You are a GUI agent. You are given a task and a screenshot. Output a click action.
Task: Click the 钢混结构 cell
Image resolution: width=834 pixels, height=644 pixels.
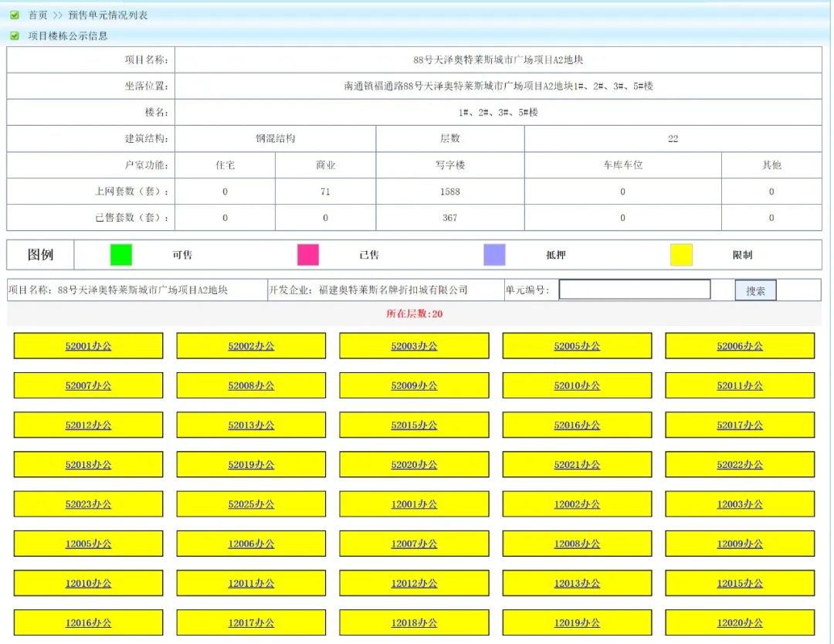coord(276,139)
